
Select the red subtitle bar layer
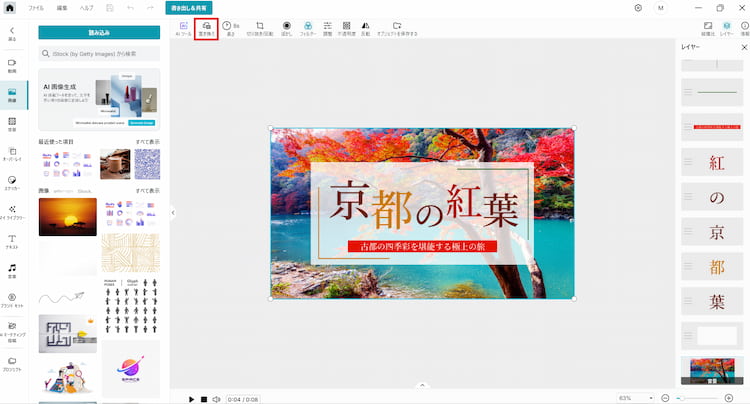[712, 127]
